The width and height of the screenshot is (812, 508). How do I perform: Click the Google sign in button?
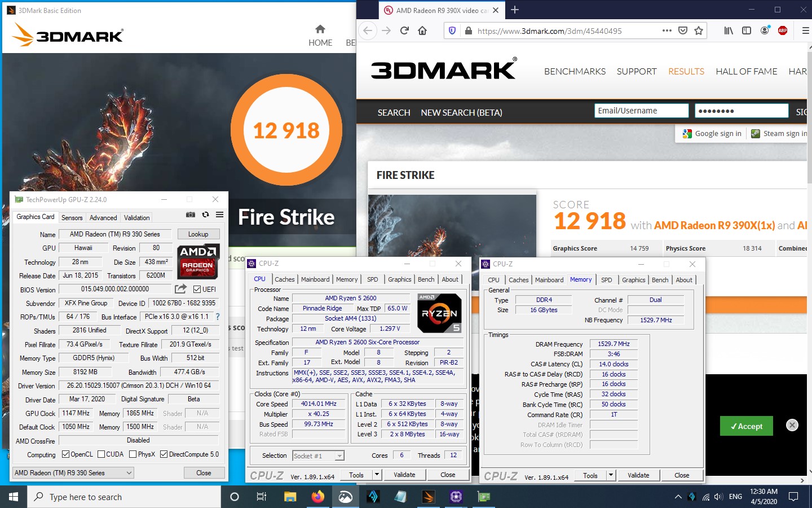pos(712,134)
